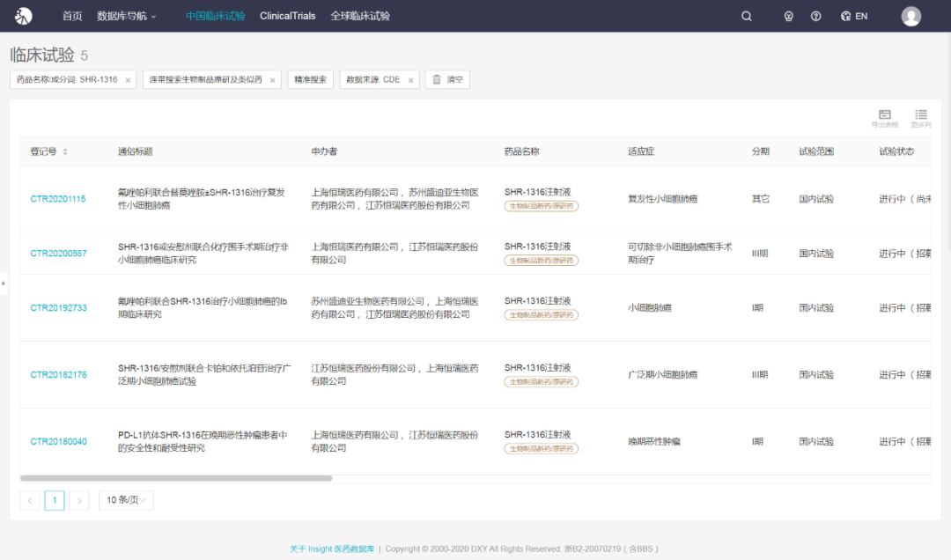Open the 数据库导航 dropdown menu
The height and width of the screenshot is (560, 951).
(126, 17)
